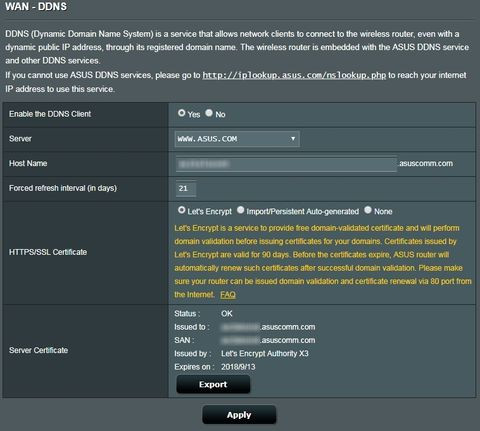480x431 pixels.
Task: Click the Enable the DDNS Client label
Action: pyautogui.click(x=50, y=114)
